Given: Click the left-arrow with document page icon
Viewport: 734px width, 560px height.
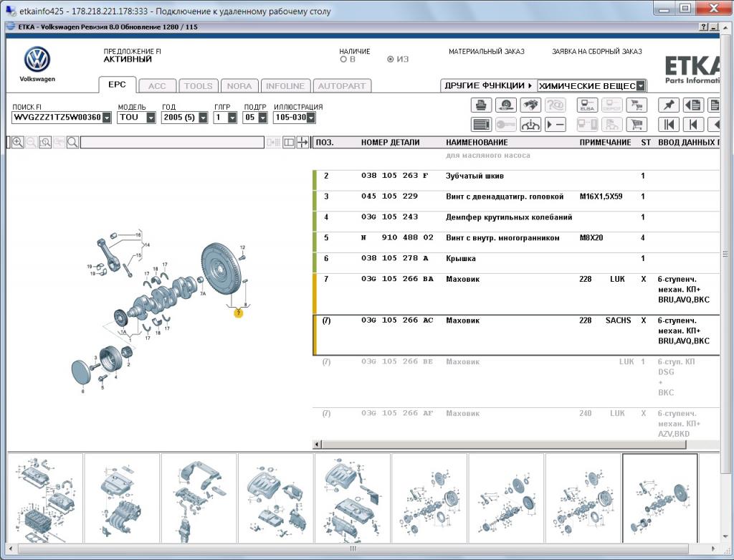Looking at the screenshot, I should 693,105.
